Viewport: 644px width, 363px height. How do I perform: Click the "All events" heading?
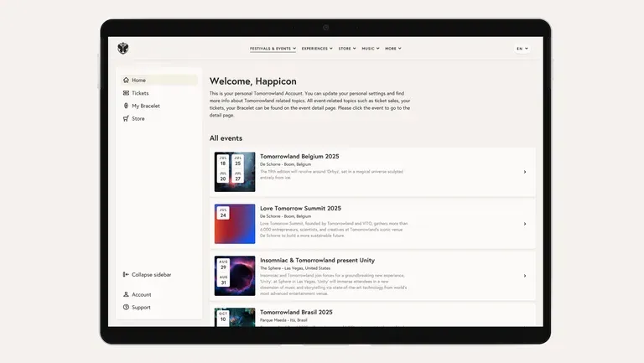coord(226,138)
